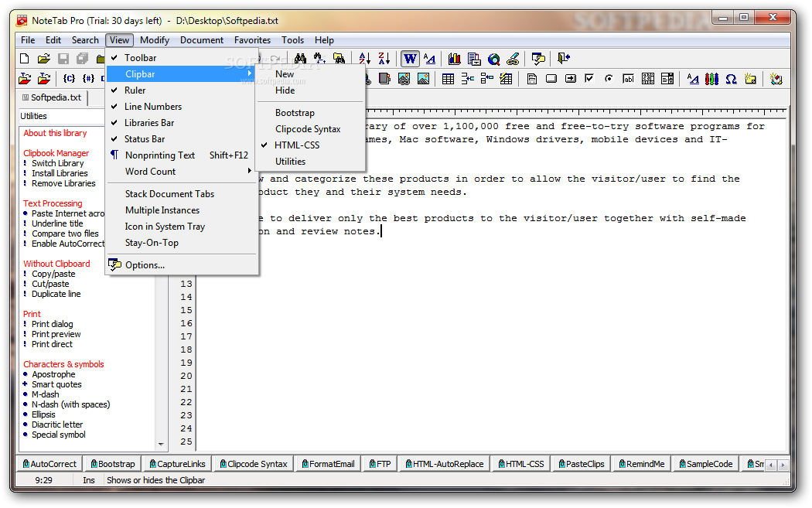Viewport: 812px width, 508px height.
Task: Click the form radio button element icon
Action: (x=609, y=79)
